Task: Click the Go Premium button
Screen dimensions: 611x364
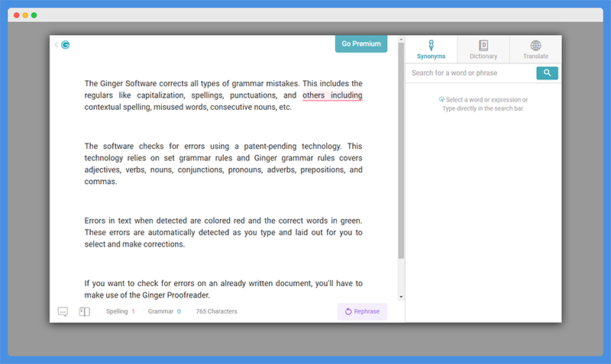Action: pos(361,43)
